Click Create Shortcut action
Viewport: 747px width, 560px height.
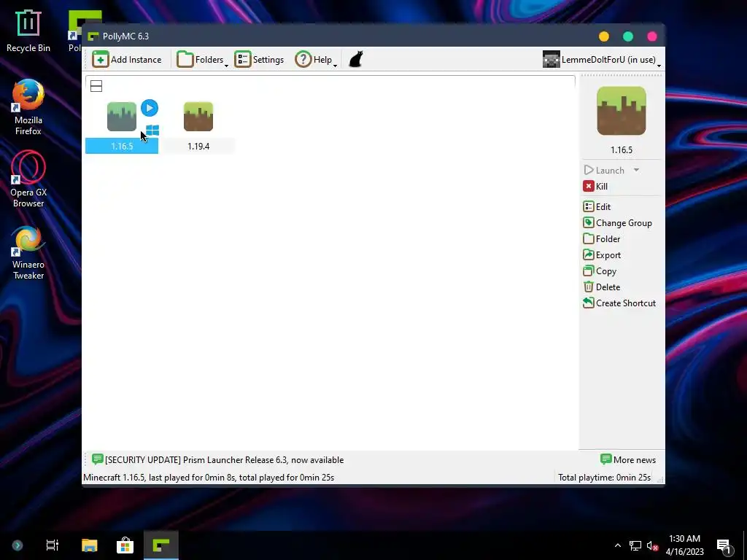pos(619,303)
